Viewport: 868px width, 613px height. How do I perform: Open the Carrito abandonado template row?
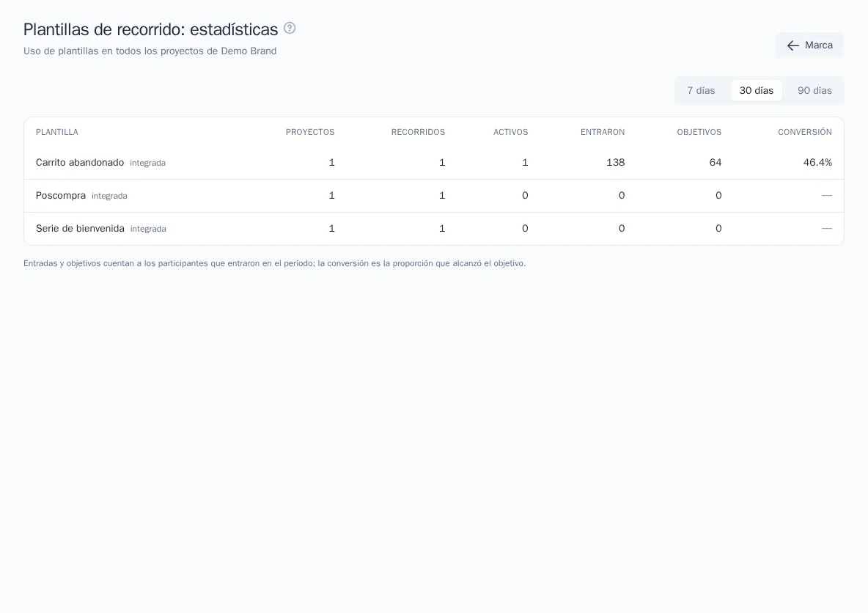[x=434, y=163]
